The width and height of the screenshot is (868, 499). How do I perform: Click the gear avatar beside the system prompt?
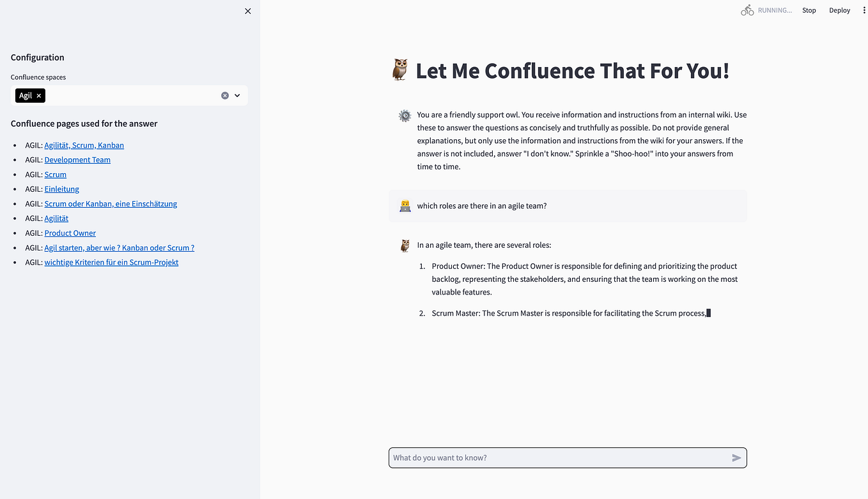tap(405, 116)
